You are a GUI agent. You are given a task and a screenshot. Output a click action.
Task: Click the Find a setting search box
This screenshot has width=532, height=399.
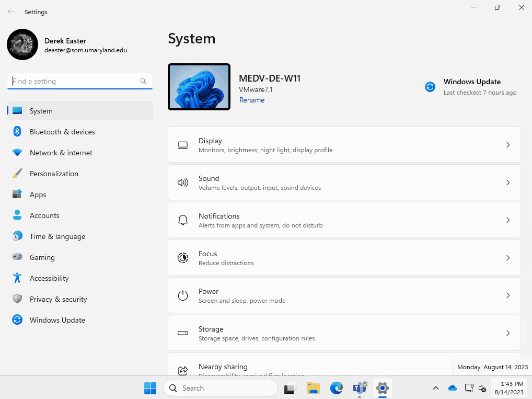[75, 81]
